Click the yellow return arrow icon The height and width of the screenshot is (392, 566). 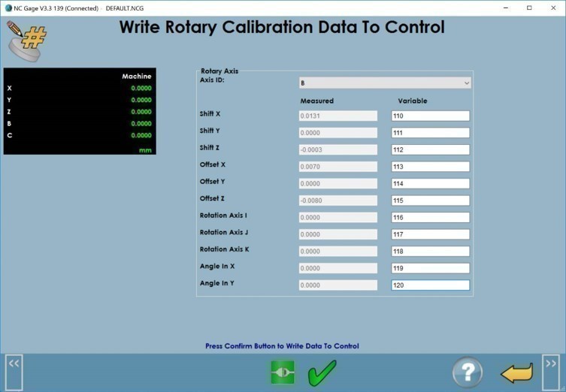click(x=517, y=373)
